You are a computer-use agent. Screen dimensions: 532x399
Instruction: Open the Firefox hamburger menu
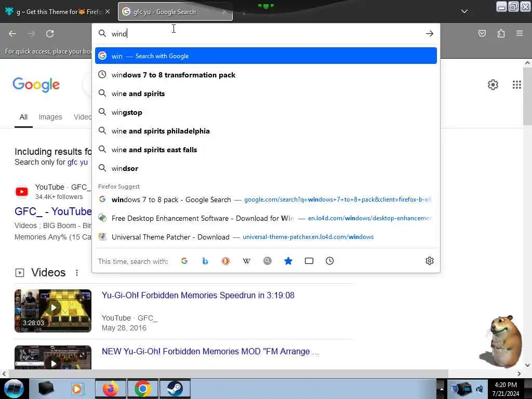pos(520,33)
